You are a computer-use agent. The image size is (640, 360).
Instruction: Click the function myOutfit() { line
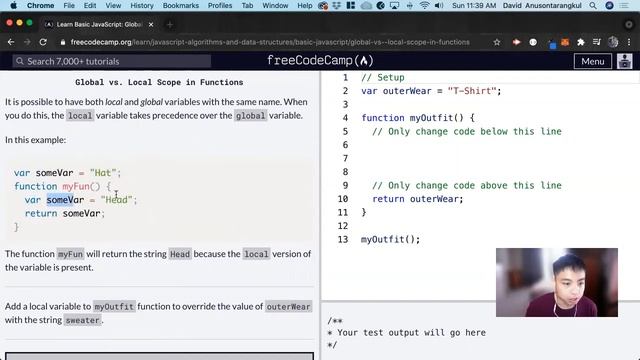(418, 118)
